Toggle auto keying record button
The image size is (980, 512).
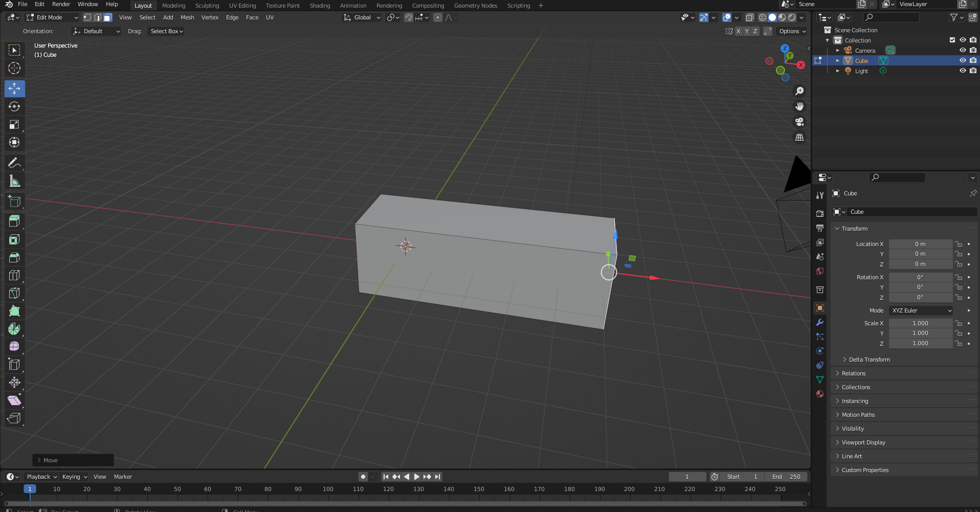coord(363,477)
